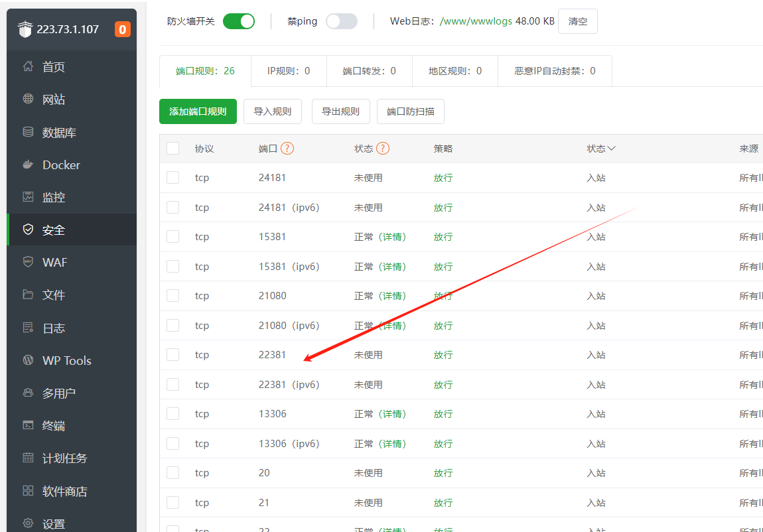
Task: Check the box for port 13306 row
Action: pos(173,414)
